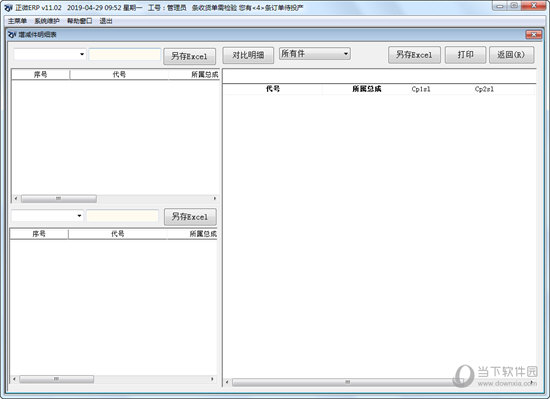Click 另存Excel button in upper-left panel
The width and height of the screenshot is (550, 399).
189,56
